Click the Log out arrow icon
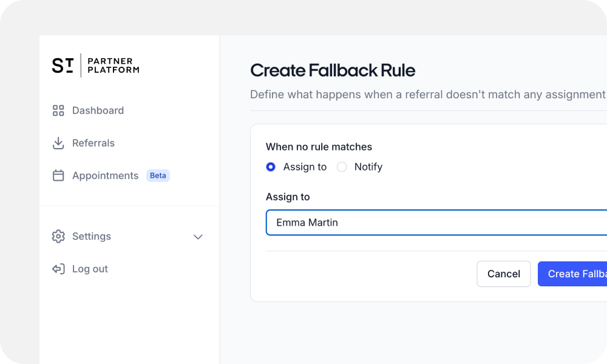Viewport: 607px width, 364px height. (x=58, y=269)
